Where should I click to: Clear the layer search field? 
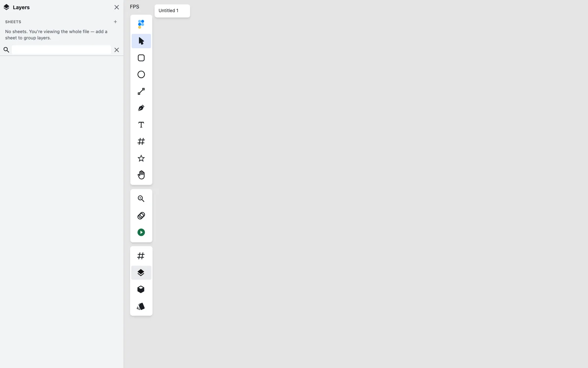pyautogui.click(x=116, y=50)
